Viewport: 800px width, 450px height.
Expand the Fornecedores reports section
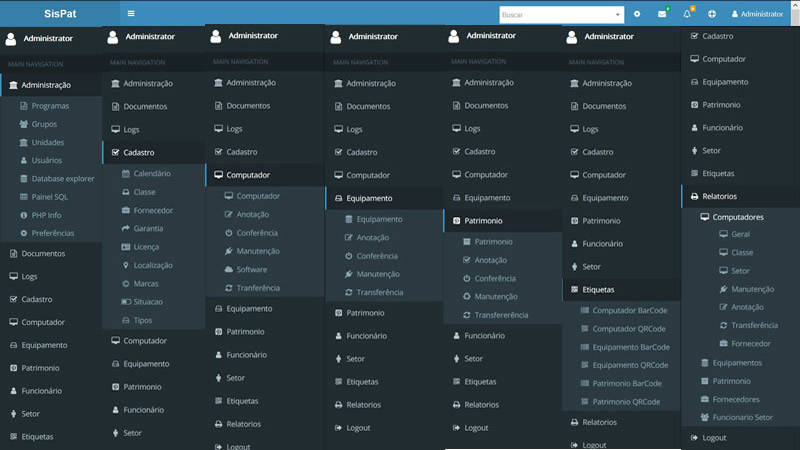click(736, 399)
